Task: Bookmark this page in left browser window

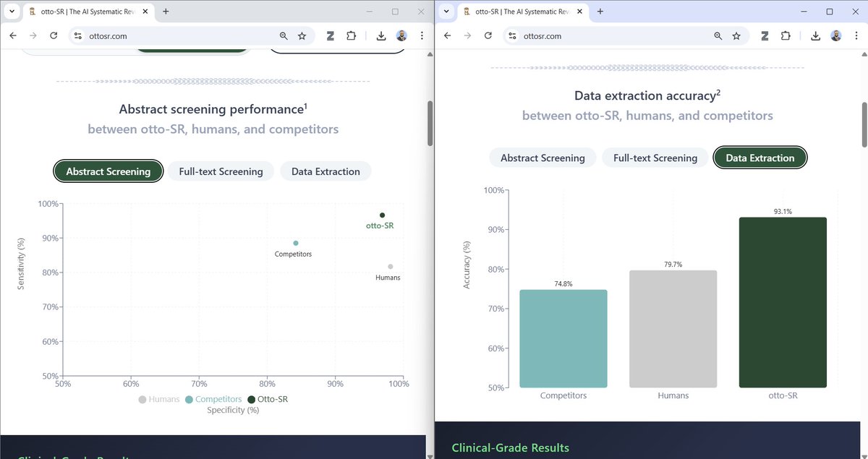Action: click(302, 36)
